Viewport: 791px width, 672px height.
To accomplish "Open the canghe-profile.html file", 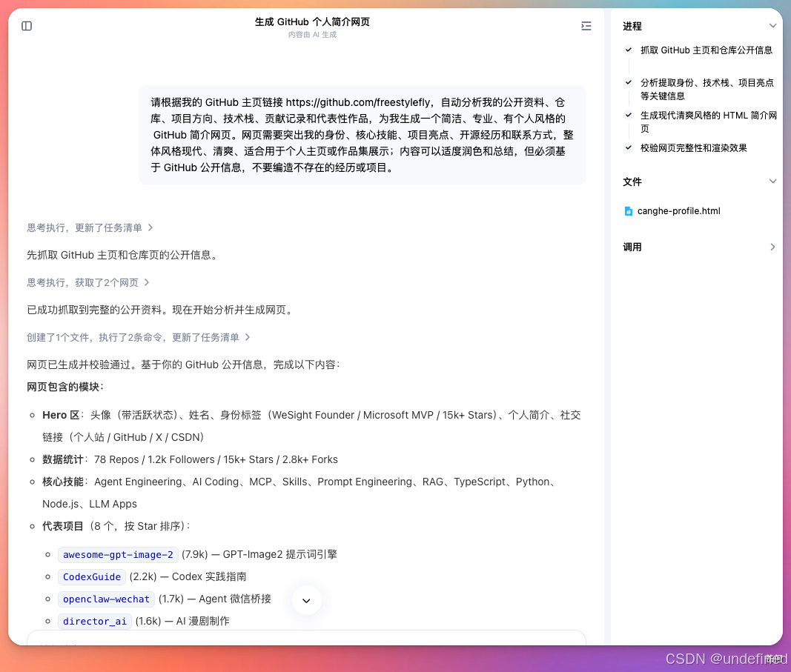I will click(678, 211).
